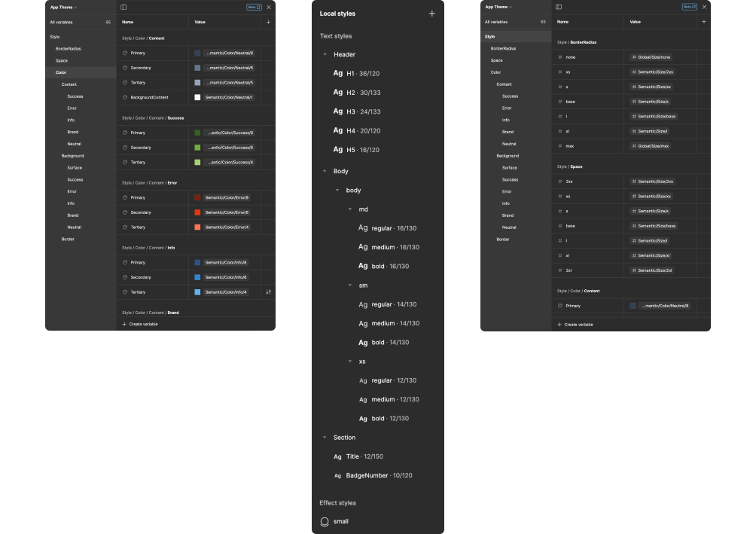Click the Semantic/Color/Error/8 value pill
This screenshot has width=756, height=534.
pos(227,197)
